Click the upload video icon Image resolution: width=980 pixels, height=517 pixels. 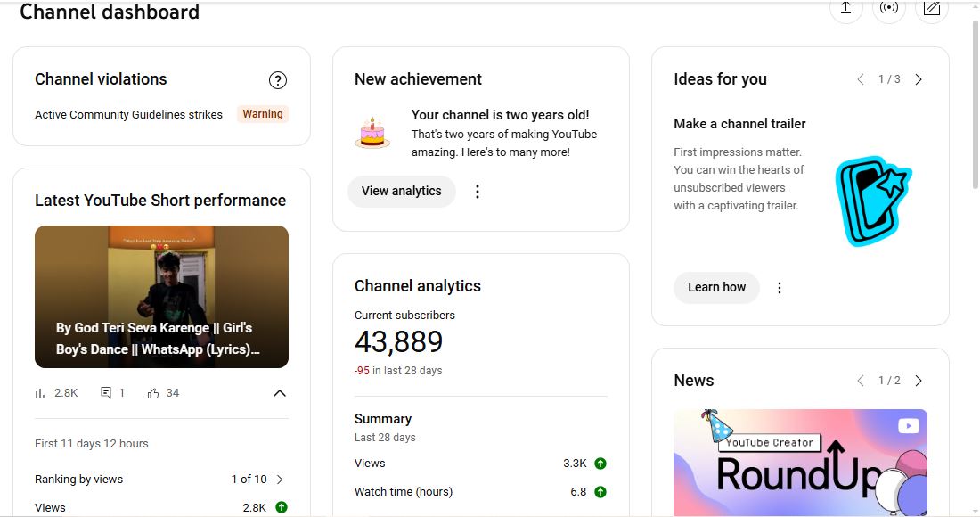845,9
